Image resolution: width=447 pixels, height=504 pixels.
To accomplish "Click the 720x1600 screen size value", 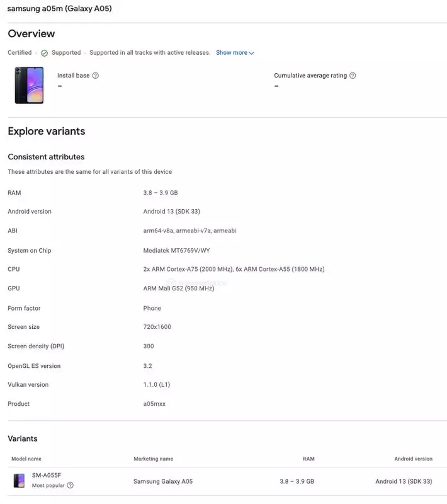I will pyautogui.click(x=157, y=326).
